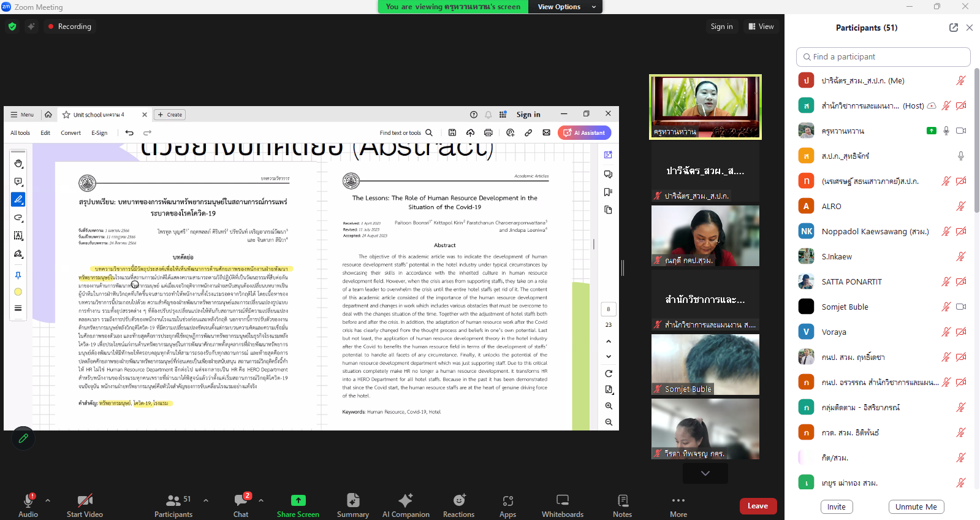
Task: Expand audio options arrow next to Audio
Action: click(x=48, y=500)
